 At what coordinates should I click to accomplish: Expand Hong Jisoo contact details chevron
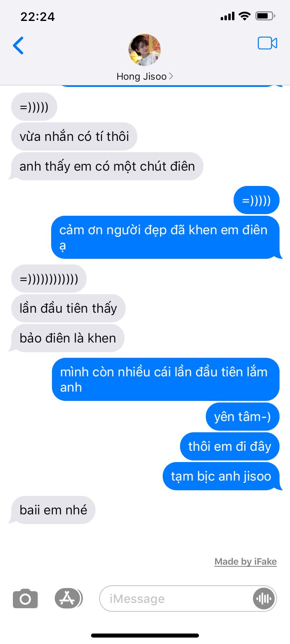(171, 76)
